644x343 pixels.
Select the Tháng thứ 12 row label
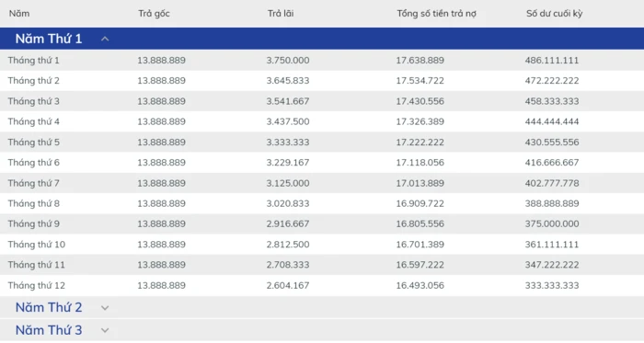[x=37, y=285]
